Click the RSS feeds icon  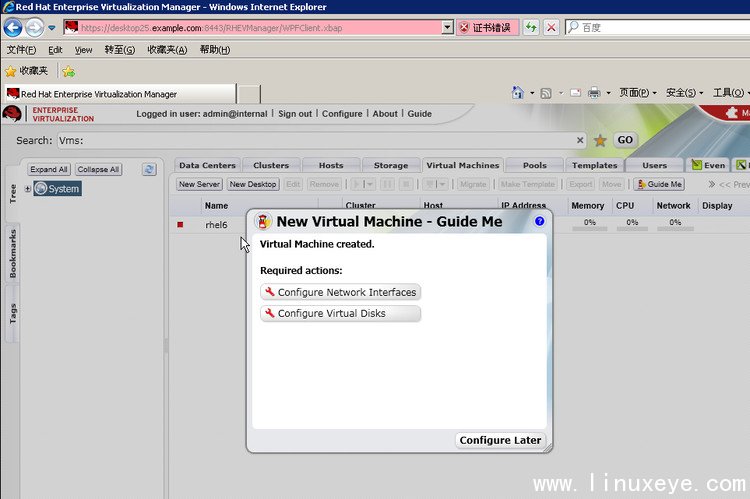pyautogui.click(x=546, y=93)
